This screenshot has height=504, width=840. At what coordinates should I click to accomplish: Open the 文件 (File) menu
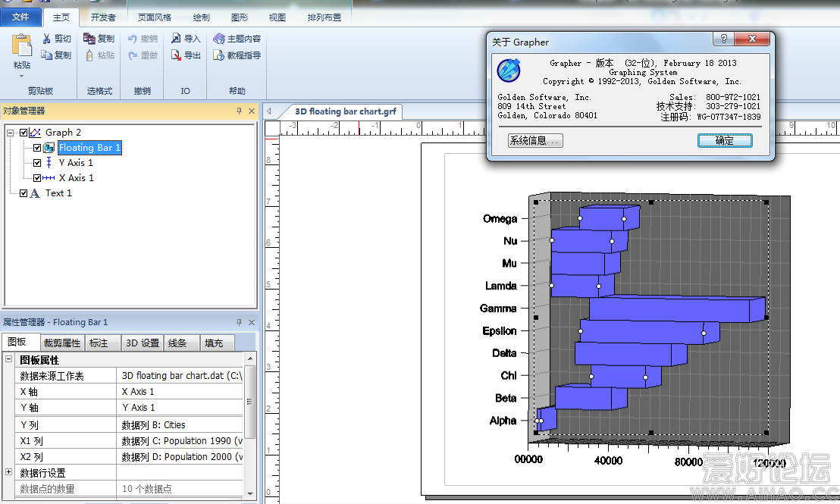pos(20,17)
